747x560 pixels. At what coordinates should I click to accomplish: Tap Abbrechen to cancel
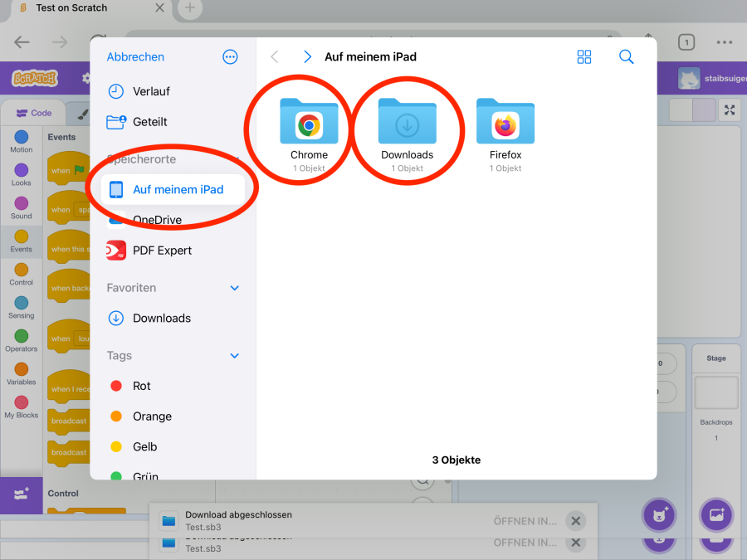click(x=135, y=57)
